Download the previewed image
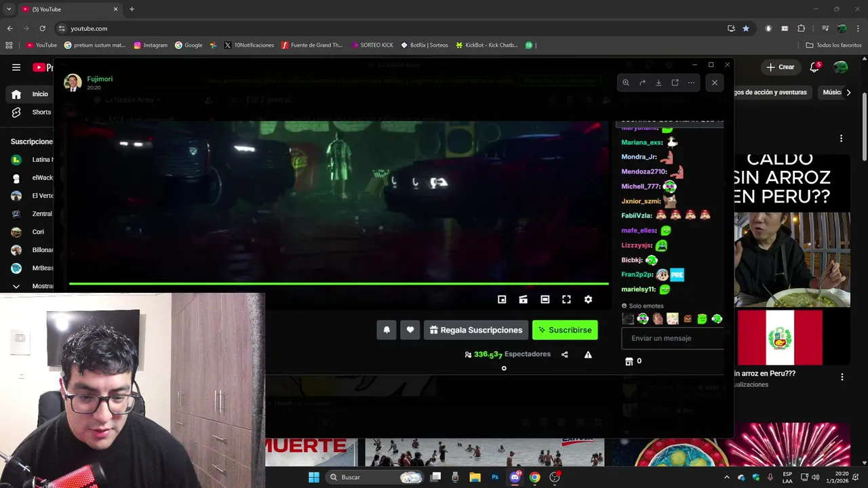868x488 pixels. pyautogui.click(x=658, y=83)
